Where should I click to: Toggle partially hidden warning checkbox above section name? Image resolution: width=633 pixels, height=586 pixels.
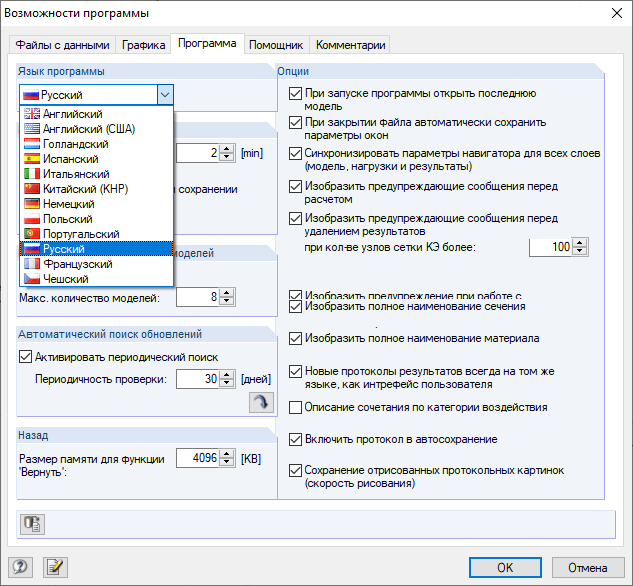(x=296, y=295)
